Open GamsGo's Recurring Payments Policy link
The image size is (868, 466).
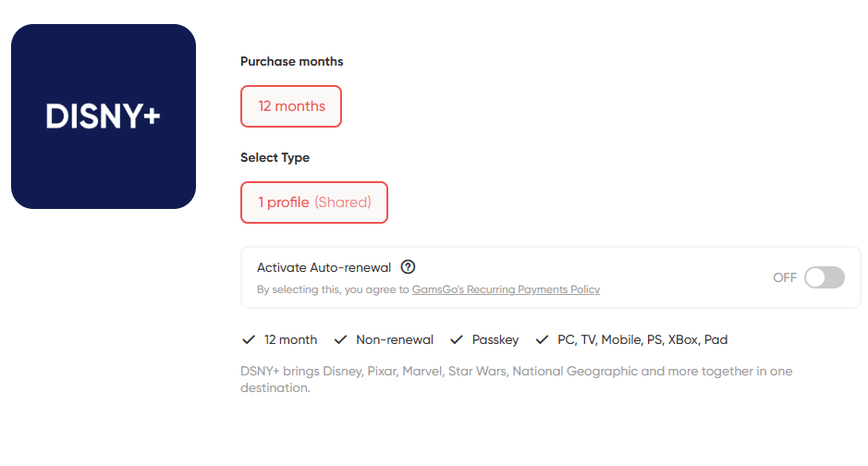506,289
